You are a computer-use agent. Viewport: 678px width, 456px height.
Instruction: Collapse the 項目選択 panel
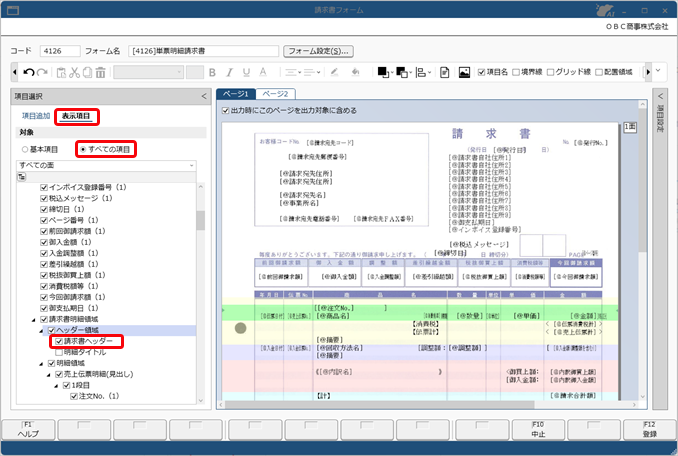pos(204,96)
